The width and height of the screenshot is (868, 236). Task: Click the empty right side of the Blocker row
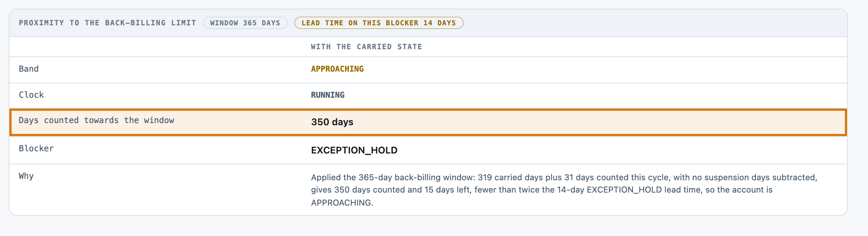(622, 150)
